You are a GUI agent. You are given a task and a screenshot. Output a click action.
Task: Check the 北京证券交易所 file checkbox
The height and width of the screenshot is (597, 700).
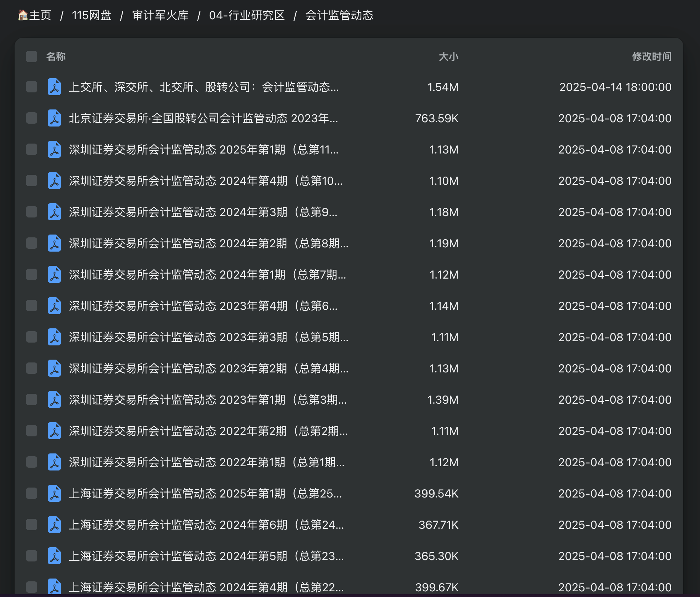click(32, 118)
